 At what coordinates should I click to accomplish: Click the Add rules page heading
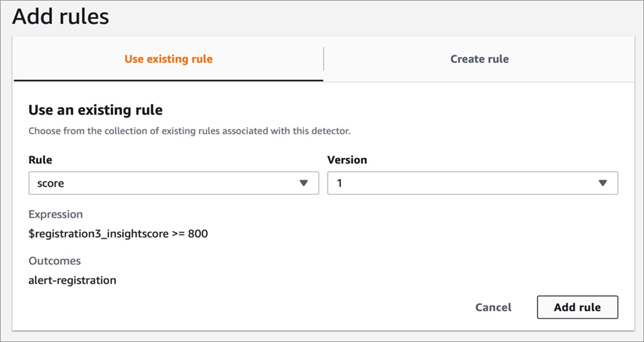coord(61,17)
